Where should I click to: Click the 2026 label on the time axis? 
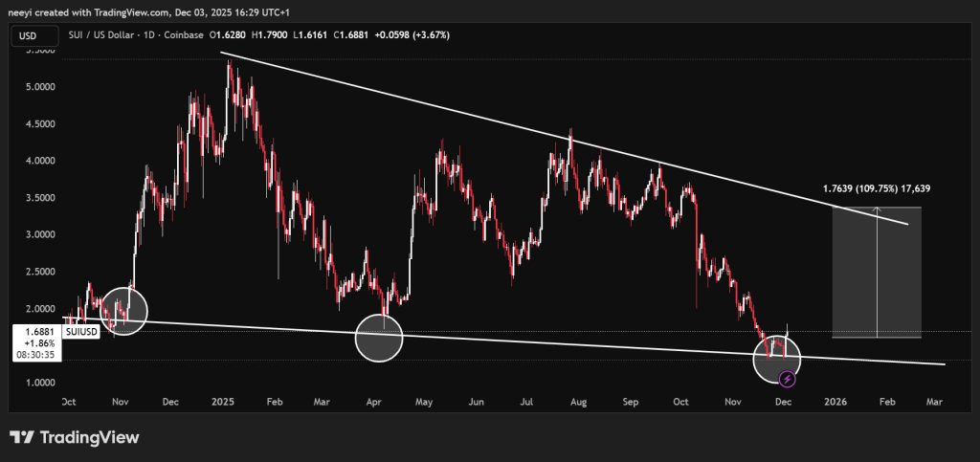coord(835,403)
